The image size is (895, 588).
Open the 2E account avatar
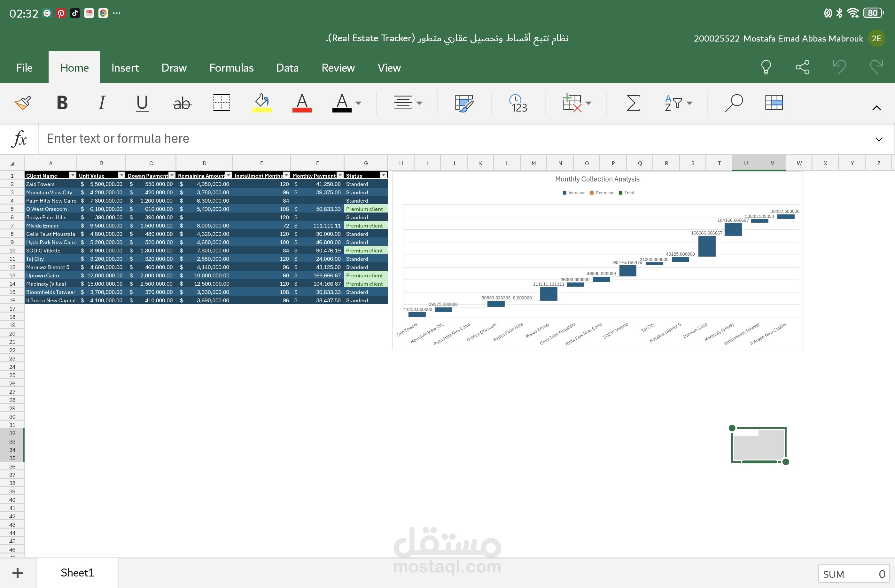point(876,38)
